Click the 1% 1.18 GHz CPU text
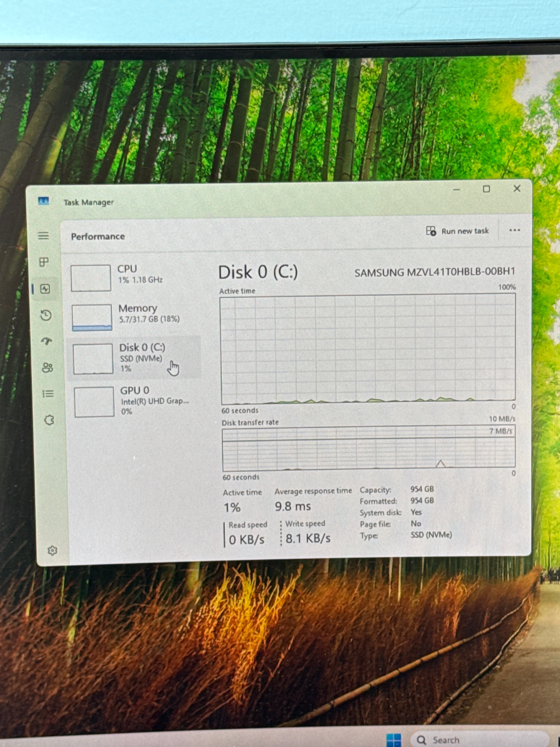The image size is (560, 747). pyautogui.click(x=140, y=280)
